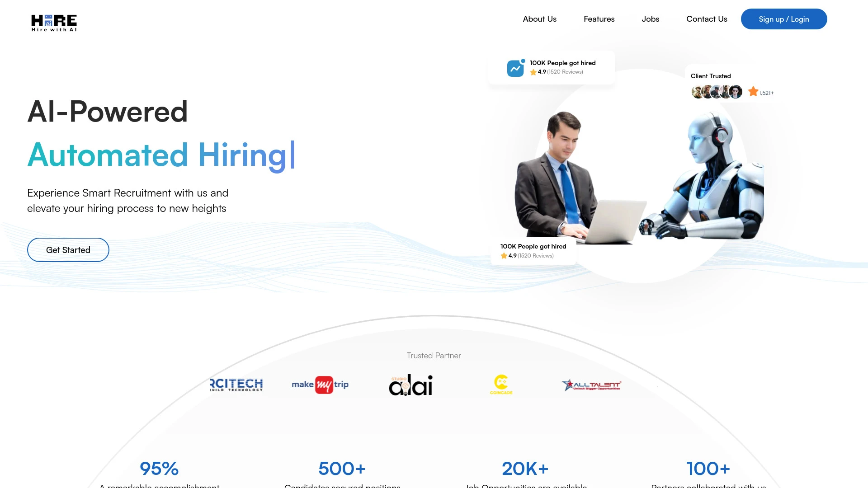The width and height of the screenshot is (868, 488).
Task: Click the 4.9 star rating slider indicator
Action: coord(533,71)
